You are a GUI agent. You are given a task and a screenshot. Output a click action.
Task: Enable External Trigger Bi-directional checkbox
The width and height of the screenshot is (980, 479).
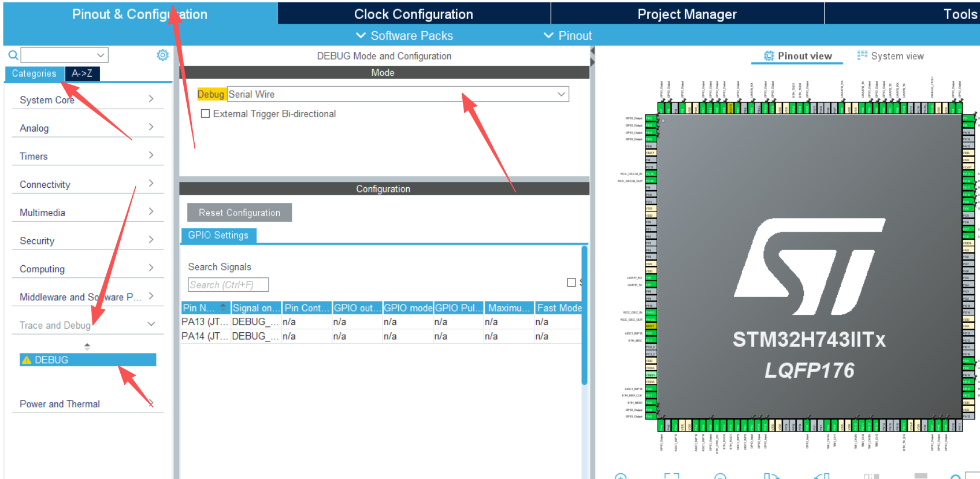pyautogui.click(x=205, y=114)
